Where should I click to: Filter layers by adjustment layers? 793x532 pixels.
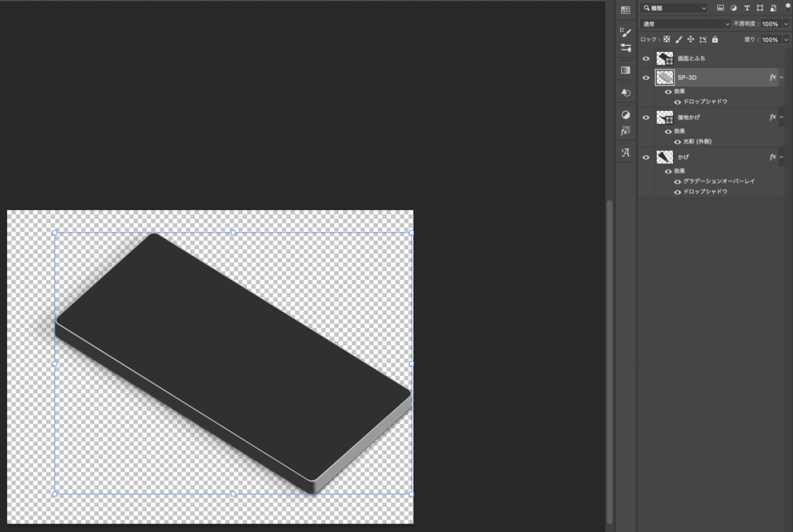733,8
